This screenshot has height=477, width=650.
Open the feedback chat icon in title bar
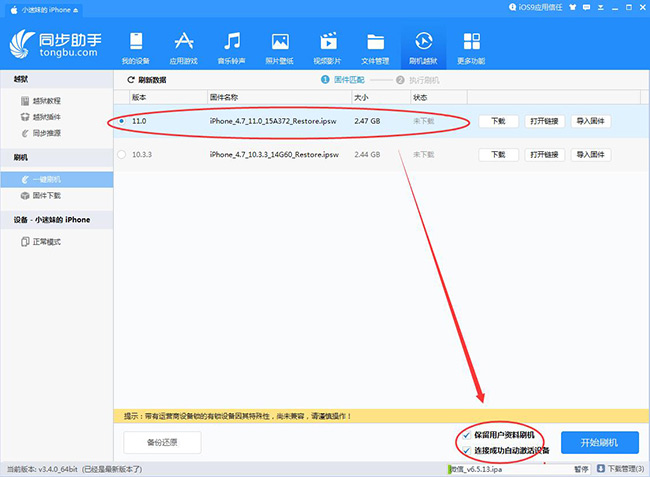(x=586, y=7)
